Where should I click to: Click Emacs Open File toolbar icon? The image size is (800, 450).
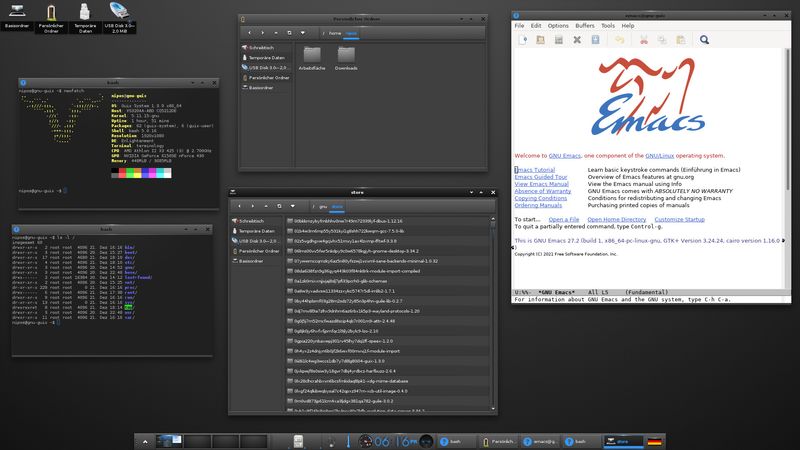click(540, 40)
